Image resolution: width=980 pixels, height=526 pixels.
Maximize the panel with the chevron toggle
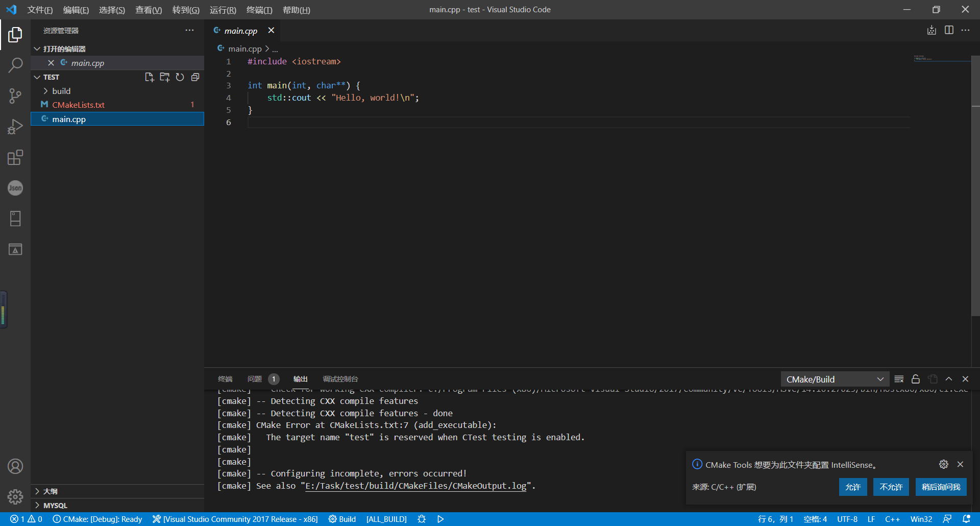[949, 379]
